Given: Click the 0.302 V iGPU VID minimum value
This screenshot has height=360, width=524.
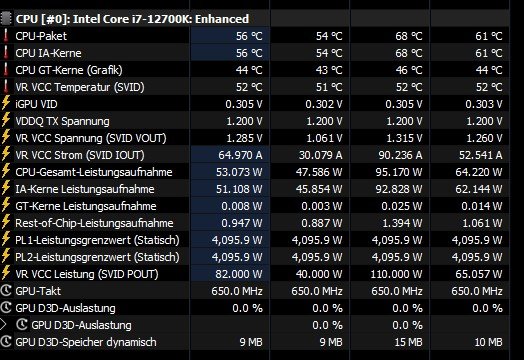Looking at the screenshot, I should coord(323,104).
